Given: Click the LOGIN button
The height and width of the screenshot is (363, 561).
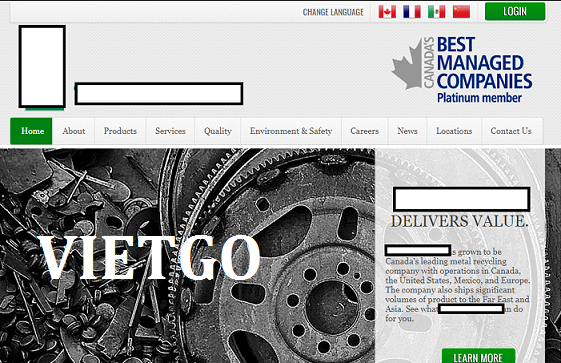Looking at the screenshot, I should [x=515, y=11].
